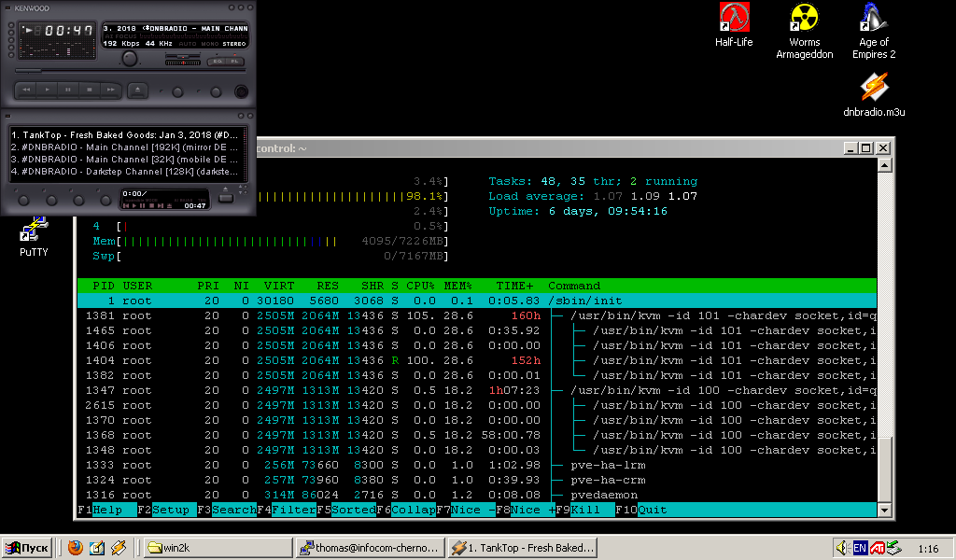Image resolution: width=956 pixels, height=560 pixels.
Task: Click the mini previous button in playlist window
Action: pos(127,206)
